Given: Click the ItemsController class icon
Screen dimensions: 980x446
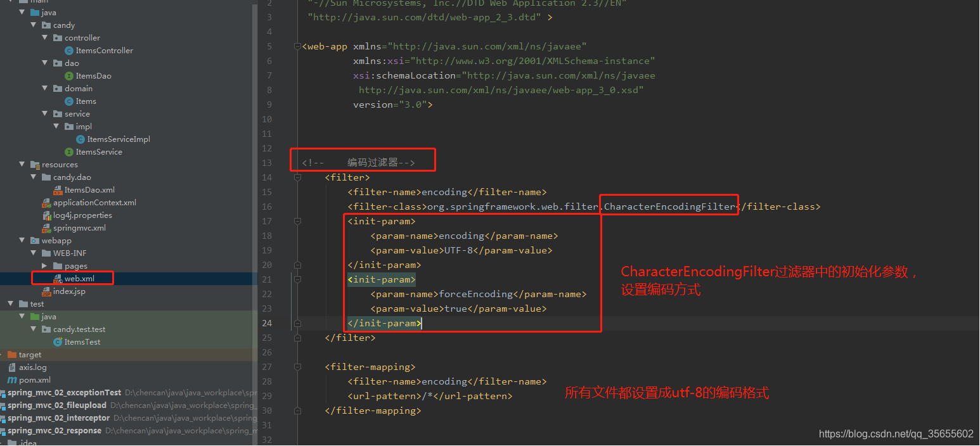Looking at the screenshot, I should [x=69, y=51].
